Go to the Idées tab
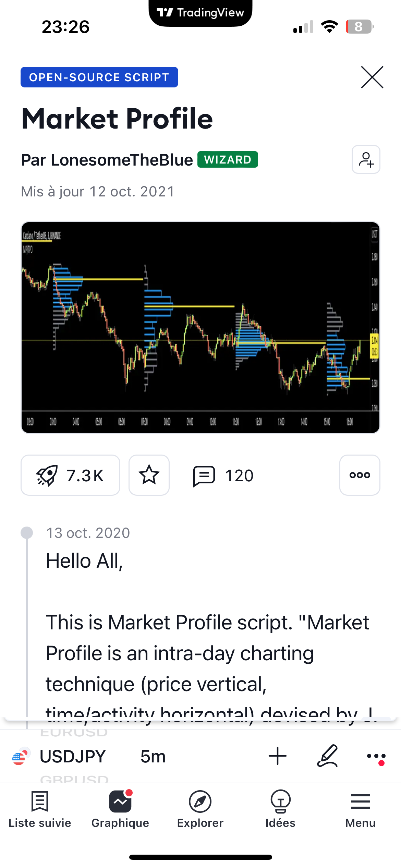 pos(280,809)
